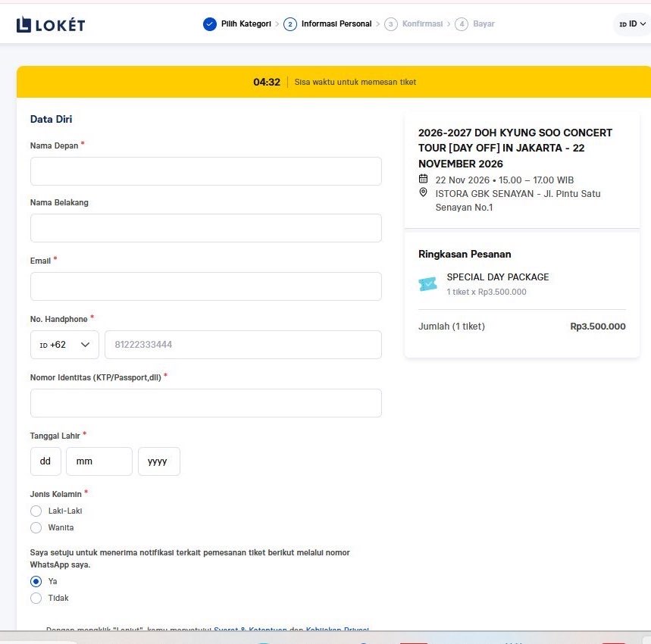651x644 pixels.
Task: Go to Bayar step
Action: point(484,24)
